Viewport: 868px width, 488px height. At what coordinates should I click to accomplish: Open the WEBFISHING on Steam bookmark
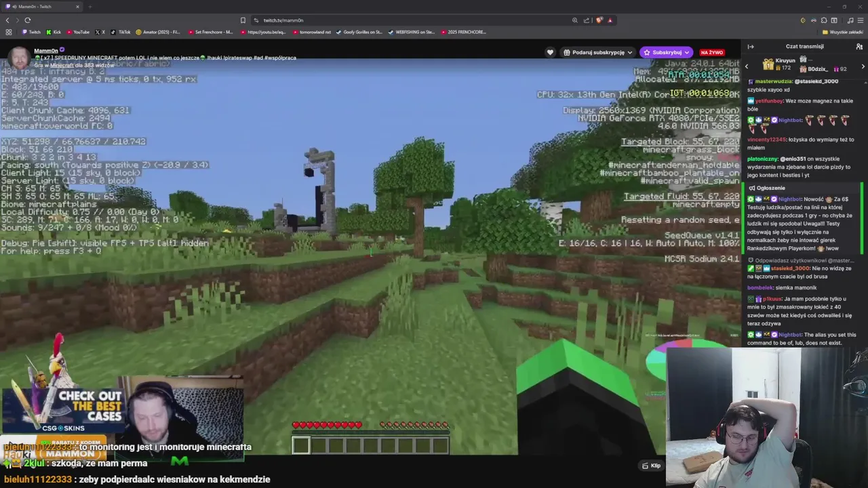coord(412,32)
